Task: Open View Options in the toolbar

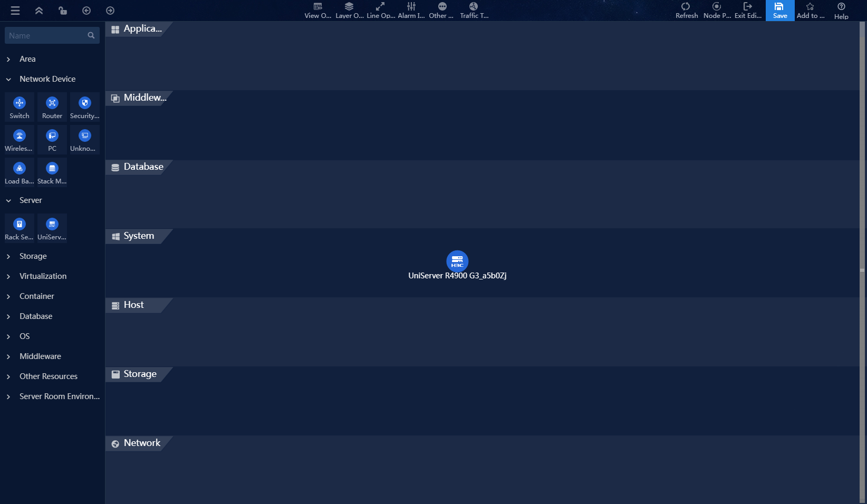Action: 318,11
